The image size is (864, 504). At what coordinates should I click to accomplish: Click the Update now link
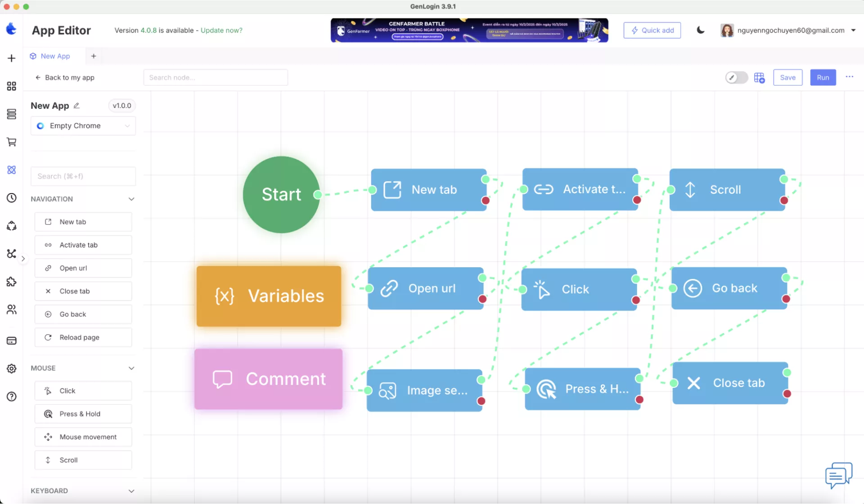point(221,31)
